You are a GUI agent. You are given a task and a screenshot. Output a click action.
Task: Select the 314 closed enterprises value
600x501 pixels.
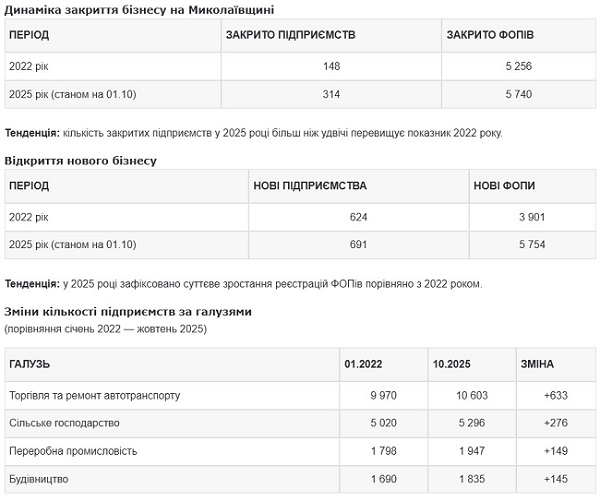pos(332,94)
